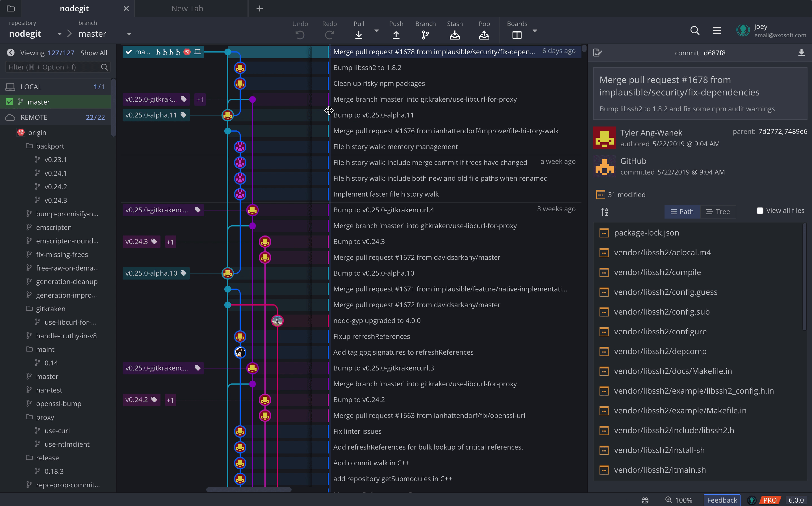Open the hamburger menu
Screen dimensions: 812x506
pos(717,30)
